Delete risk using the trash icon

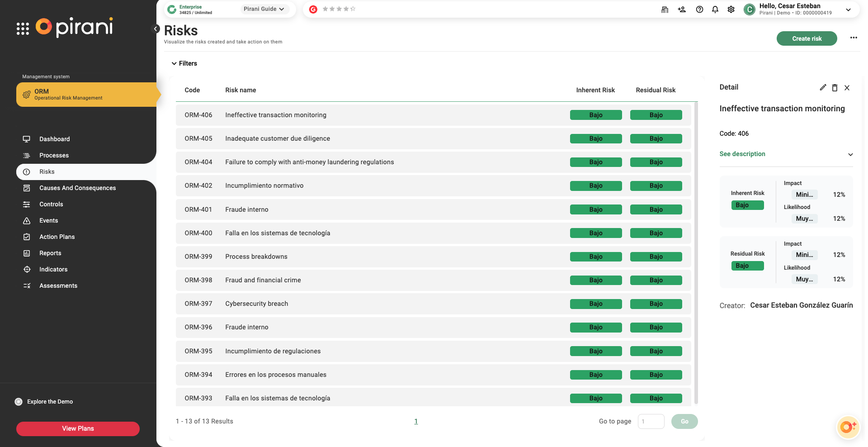835,88
